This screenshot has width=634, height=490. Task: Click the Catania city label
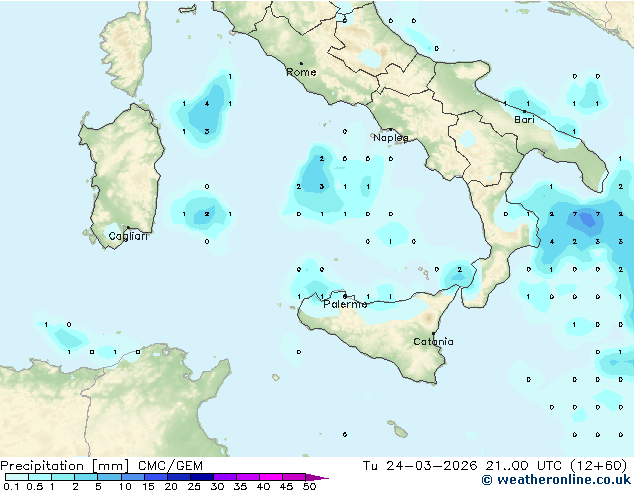click(433, 342)
